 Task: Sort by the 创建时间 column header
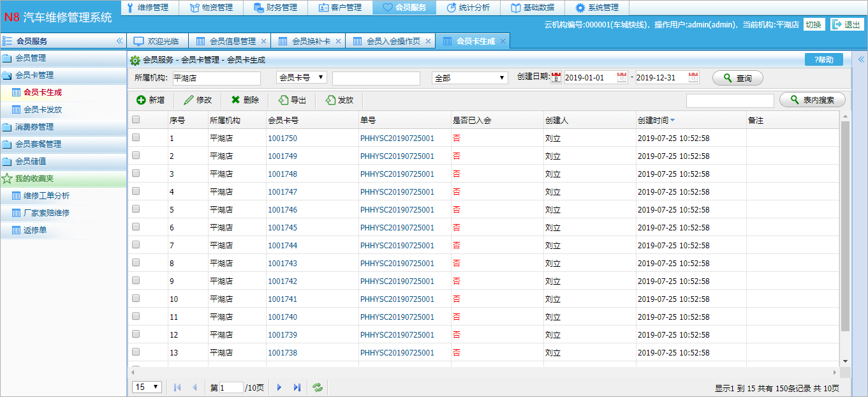coord(656,120)
